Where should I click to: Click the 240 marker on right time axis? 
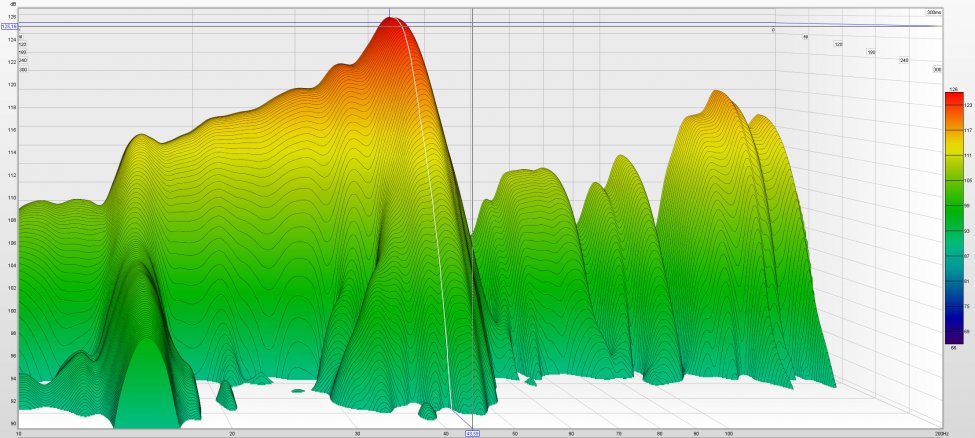(905, 61)
